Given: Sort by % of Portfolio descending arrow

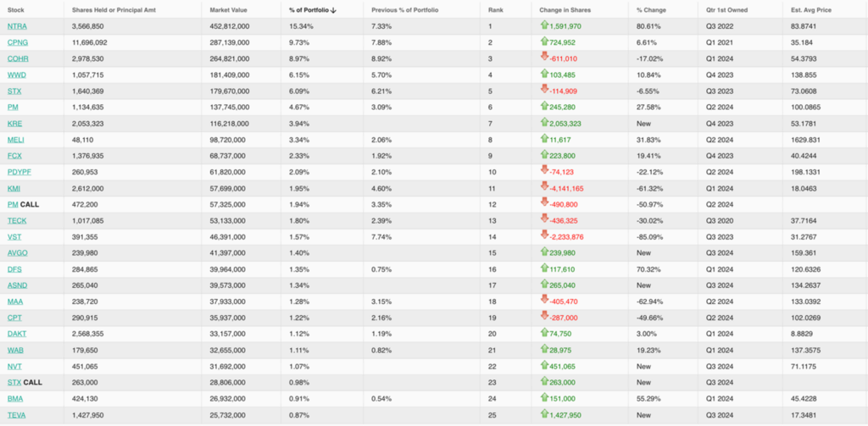Looking at the screenshot, I should pos(334,10).
